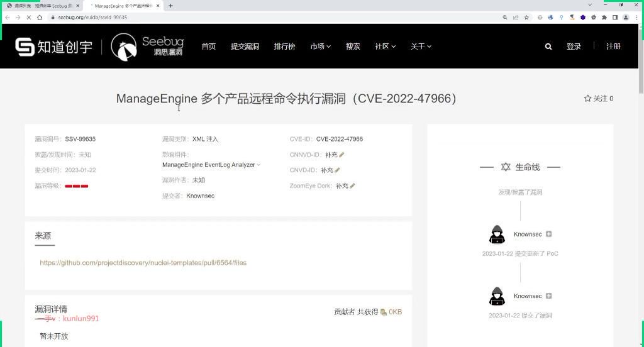Click lower Knownsec name in timeline
The width and height of the screenshot is (644, 347).
(x=528, y=296)
